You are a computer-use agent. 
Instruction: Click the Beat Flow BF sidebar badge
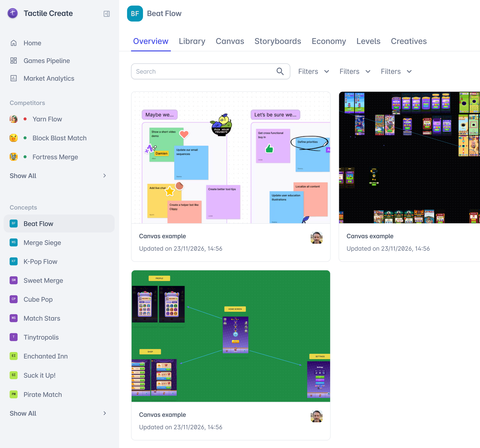pos(14,224)
